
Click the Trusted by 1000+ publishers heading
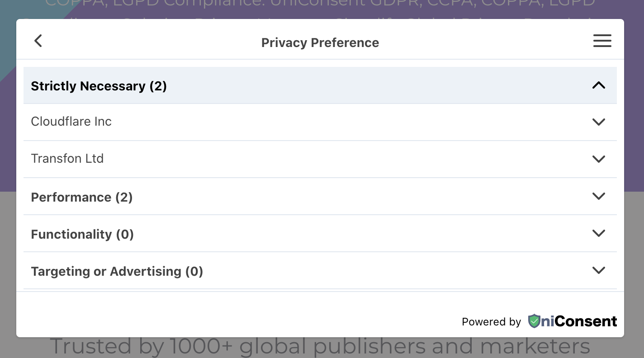320,347
